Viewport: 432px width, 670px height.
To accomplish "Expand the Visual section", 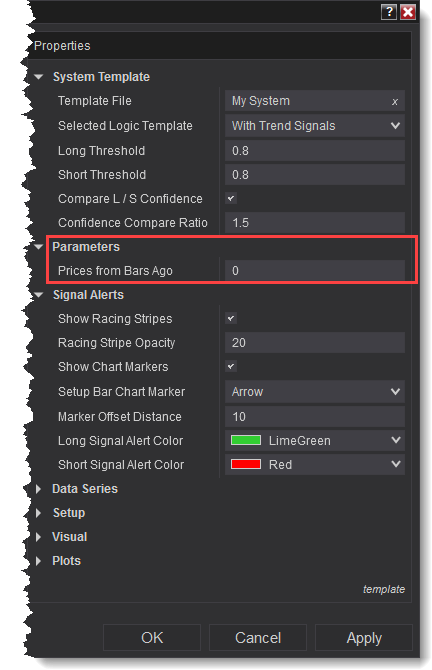I will [38, 537].
